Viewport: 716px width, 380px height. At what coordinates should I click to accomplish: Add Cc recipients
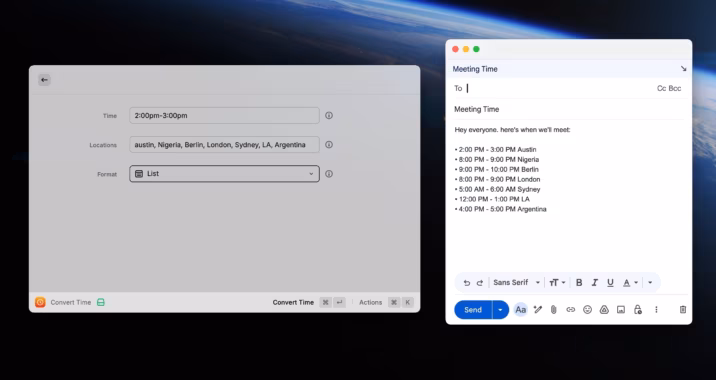click(x=662, y=88)
